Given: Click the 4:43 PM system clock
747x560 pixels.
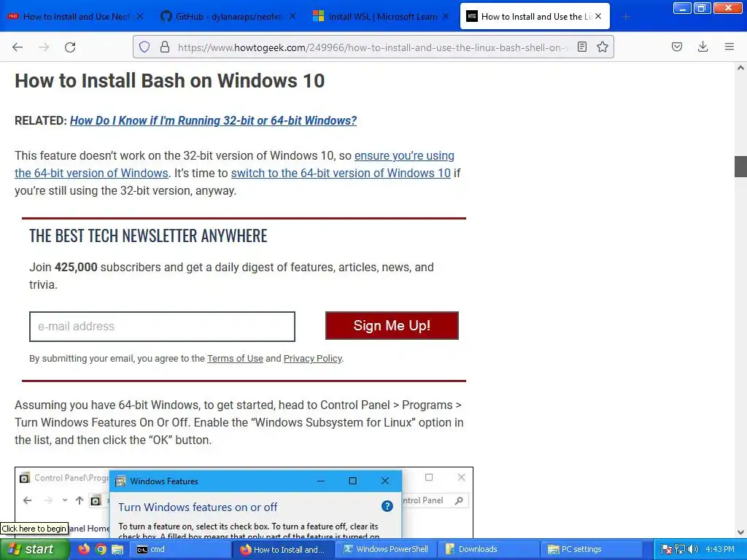Looking at the screenshot, I should [720, 549].
